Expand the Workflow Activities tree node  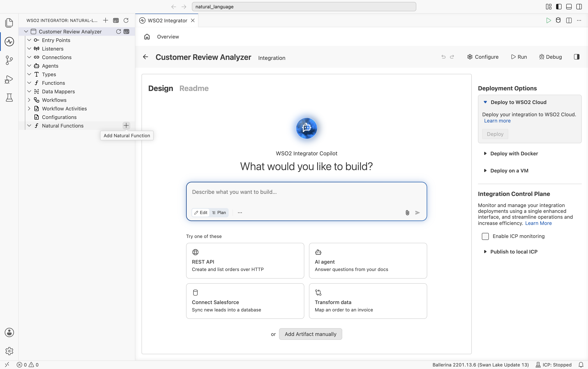[x=29, y=109]
